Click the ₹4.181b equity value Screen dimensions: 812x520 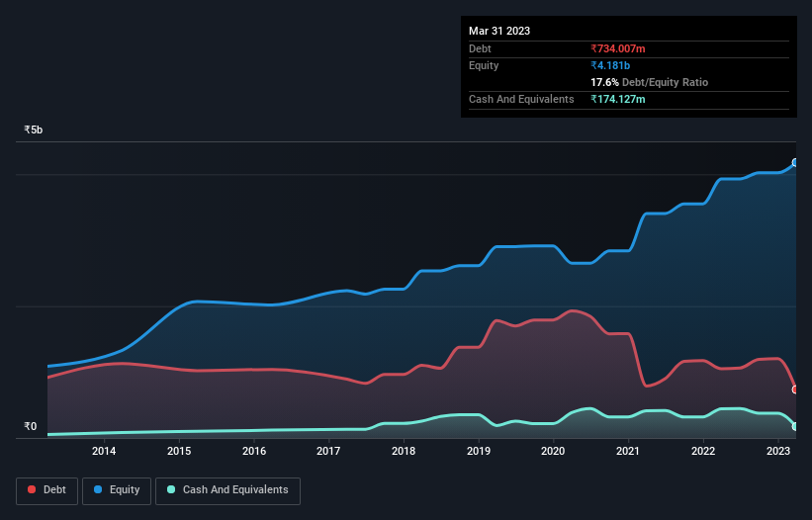(x=610, y=65)
